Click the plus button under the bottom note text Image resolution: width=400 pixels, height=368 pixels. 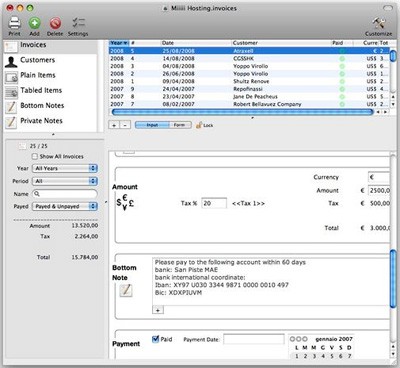tap(158, 310)
